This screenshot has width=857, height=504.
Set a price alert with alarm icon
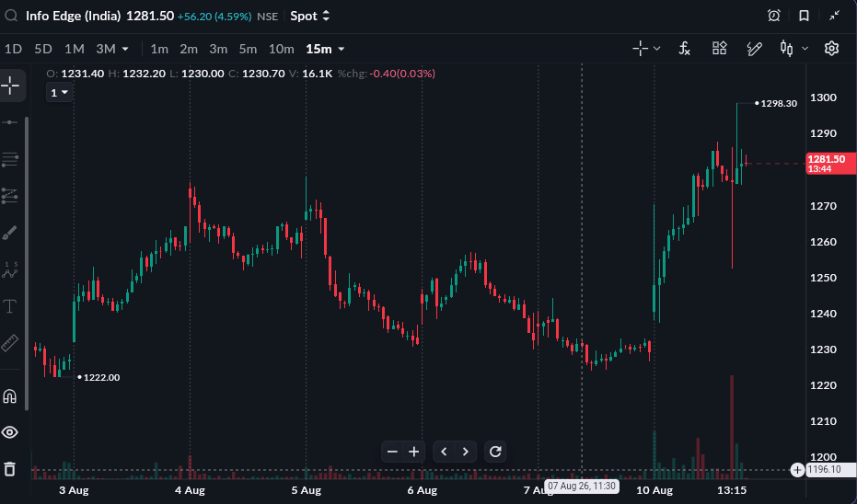(773, 16)
